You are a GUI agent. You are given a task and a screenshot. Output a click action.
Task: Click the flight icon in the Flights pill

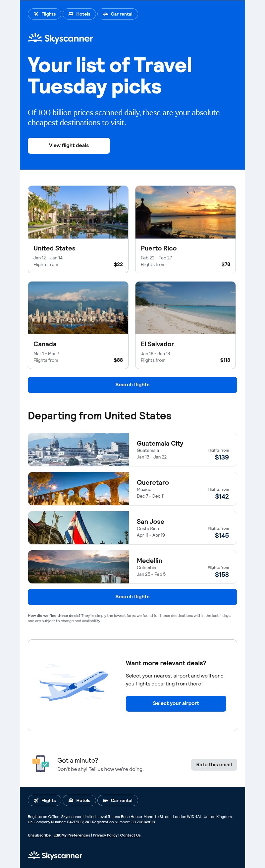click(x=36, y=14)
